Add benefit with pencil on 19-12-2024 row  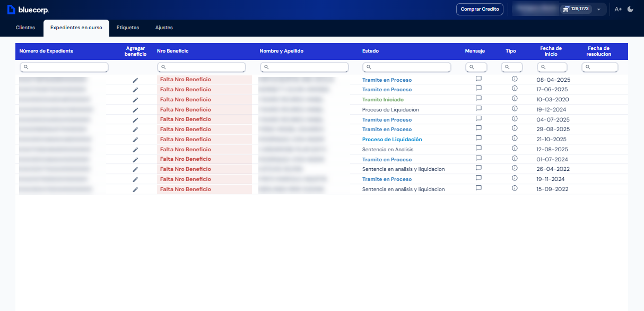pyautogui.click(x=135, y=110)
